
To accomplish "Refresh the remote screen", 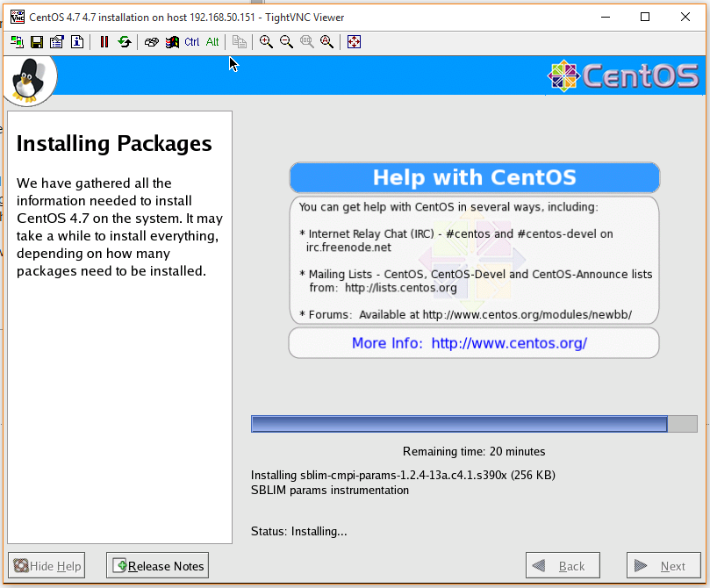I will point(124,42).
